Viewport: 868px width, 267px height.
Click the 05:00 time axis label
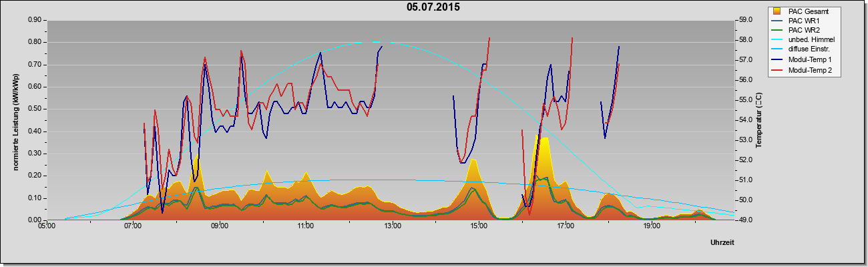(x=46, y=227)
